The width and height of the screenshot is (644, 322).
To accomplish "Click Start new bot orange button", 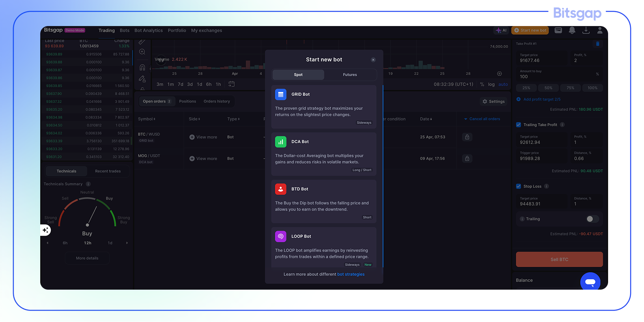I will point(530,30).
